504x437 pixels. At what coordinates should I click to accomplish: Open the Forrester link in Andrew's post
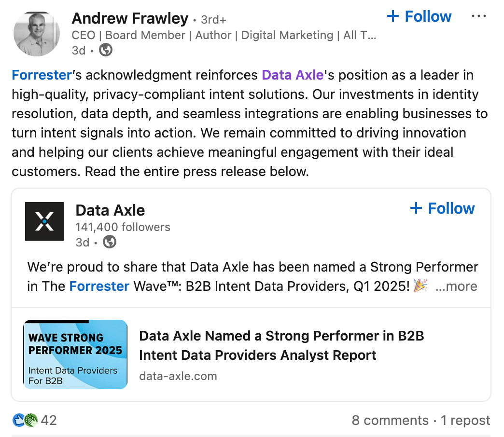[x=42, y=75]
